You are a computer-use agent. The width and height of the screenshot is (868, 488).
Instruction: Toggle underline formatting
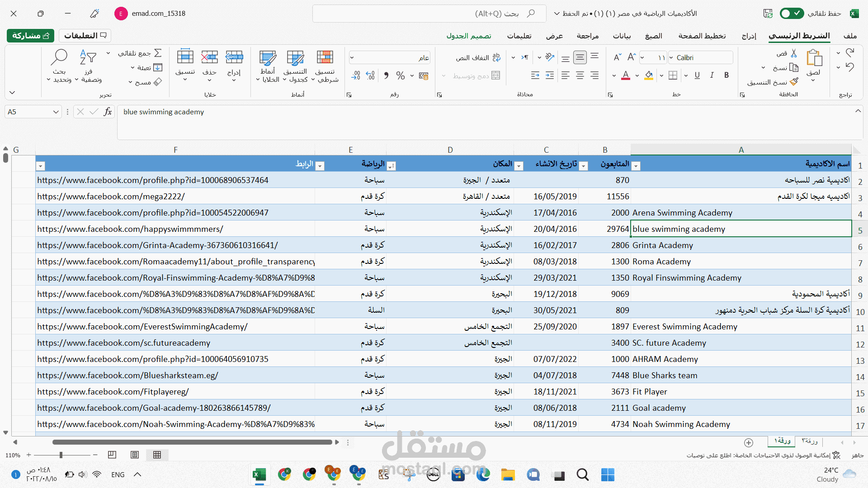pos(697,75)
